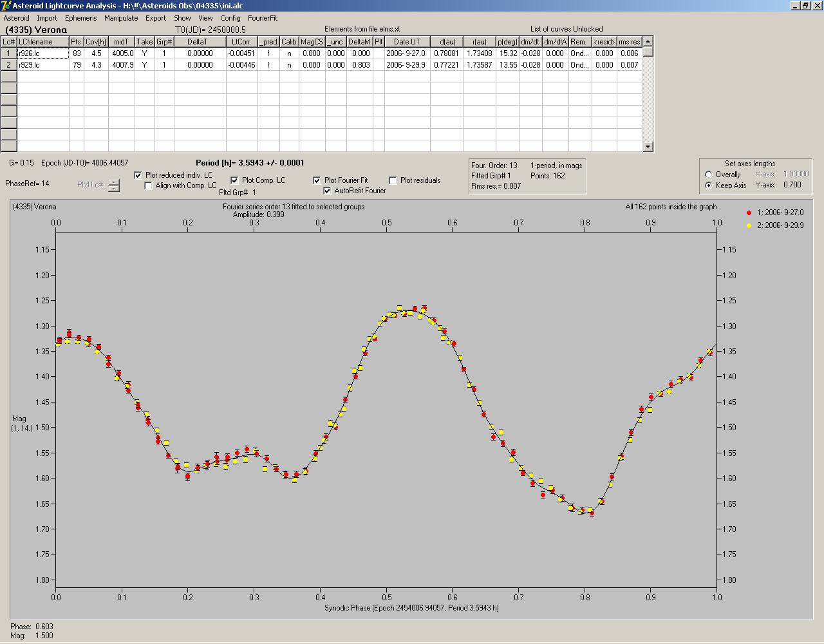Toggle Plot Fourier Fit checkbox
This screenshot has height=644, width=824.
317,180
